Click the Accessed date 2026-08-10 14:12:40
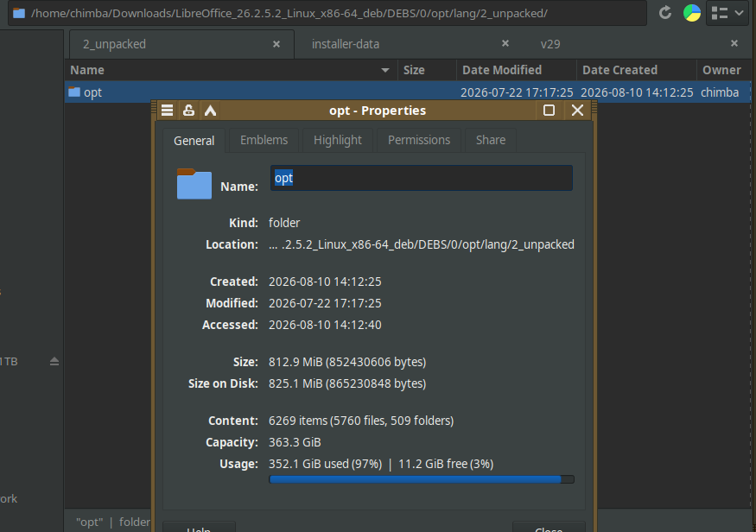Image resolution: width=756 pixels, height=532 pixels. (325, 326)
